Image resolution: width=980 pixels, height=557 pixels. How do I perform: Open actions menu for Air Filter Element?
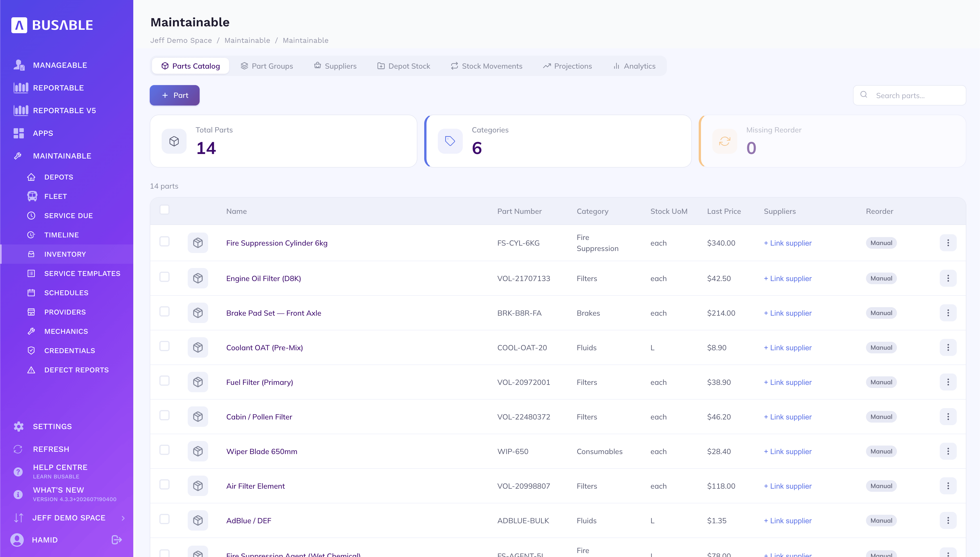(948, 486)
